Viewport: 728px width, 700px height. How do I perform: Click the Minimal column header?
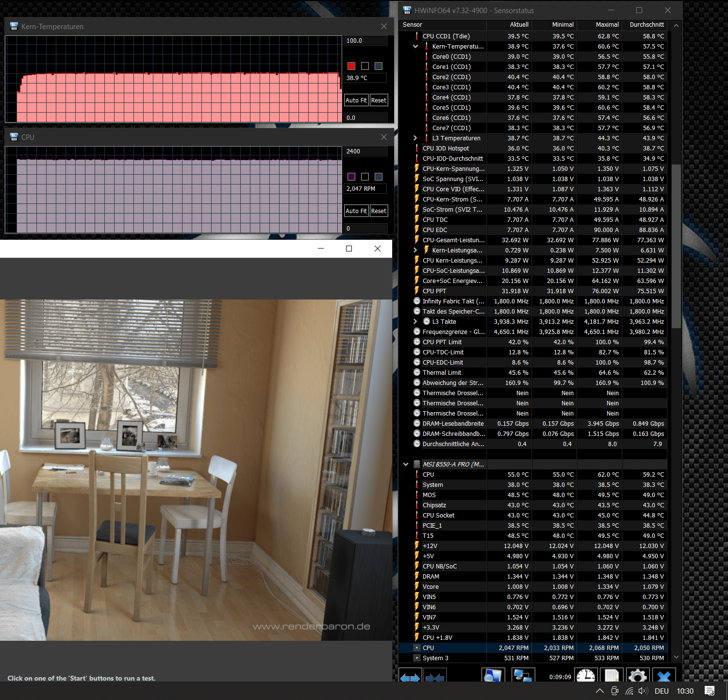point(554,24)
